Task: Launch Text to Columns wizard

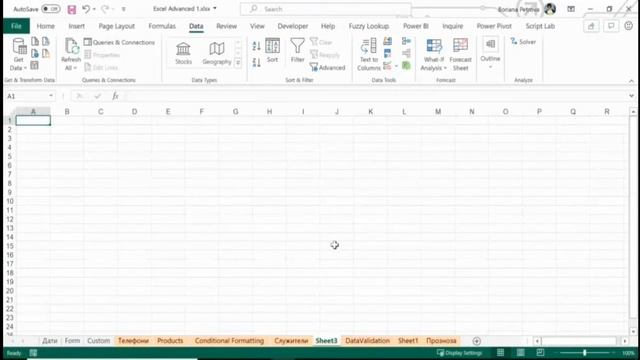Action: click(369, 54)
